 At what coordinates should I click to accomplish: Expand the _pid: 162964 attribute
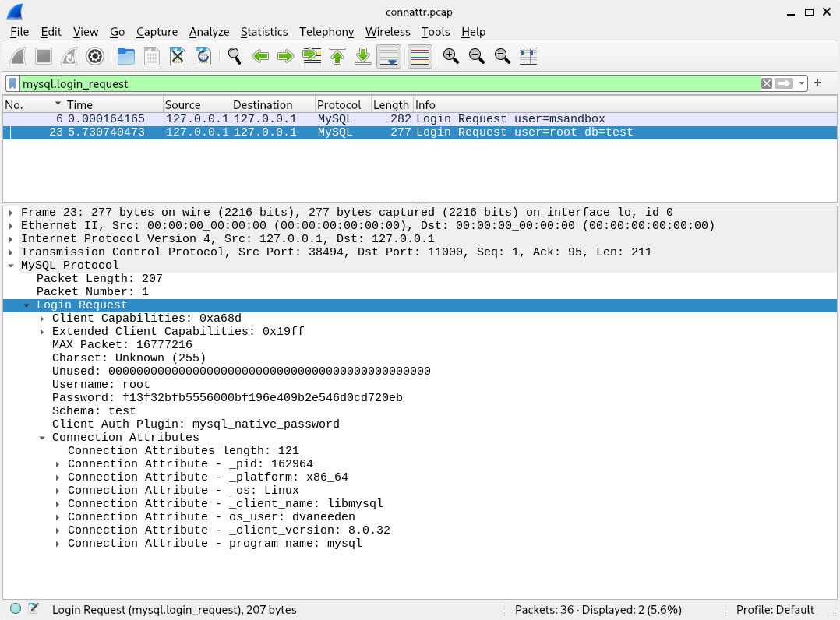pyautogui.click(x=58, y=464)
